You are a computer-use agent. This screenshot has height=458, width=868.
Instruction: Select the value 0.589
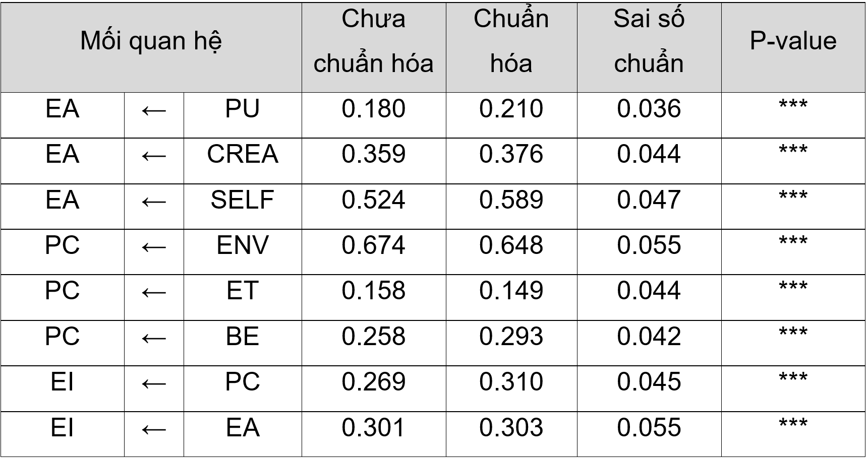(511, 200)
